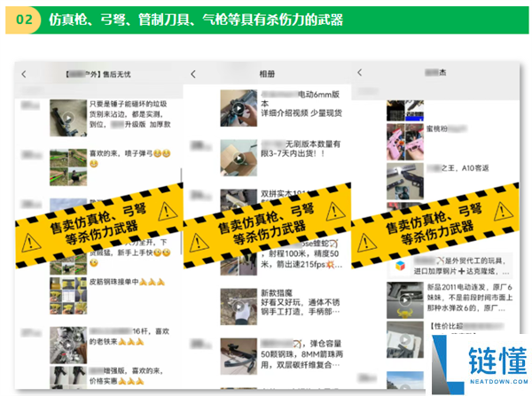Click the 50颗钢珠，8MM箭珠两用 caption
Image resolution: width=532 pixels, height=396 pixels.
pos(301,354)
